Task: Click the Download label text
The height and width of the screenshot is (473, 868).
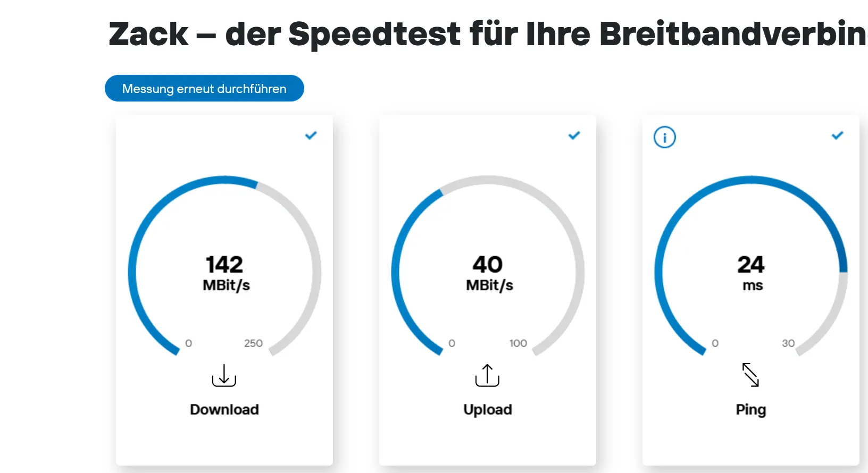Action: click(x=224, y=409)
